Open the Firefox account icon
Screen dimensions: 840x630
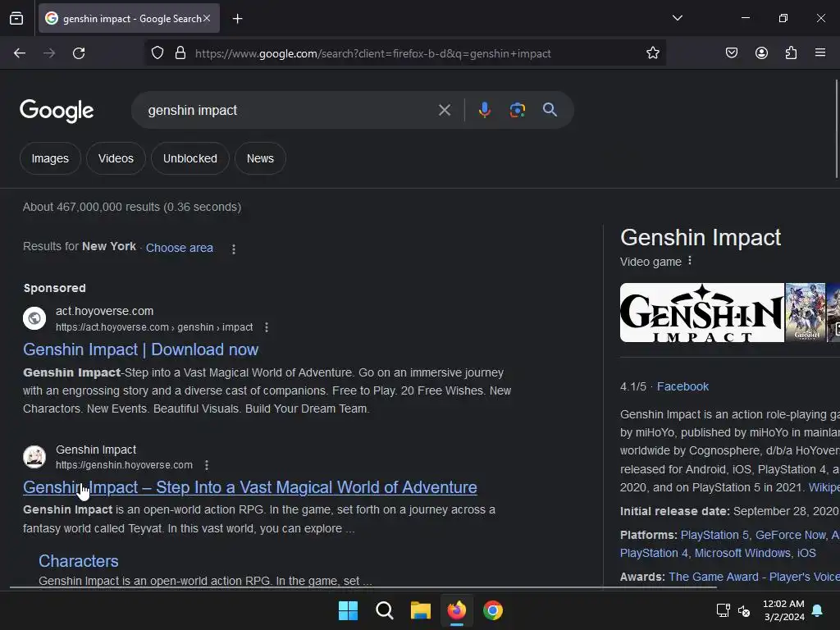[x=761, y=53]
